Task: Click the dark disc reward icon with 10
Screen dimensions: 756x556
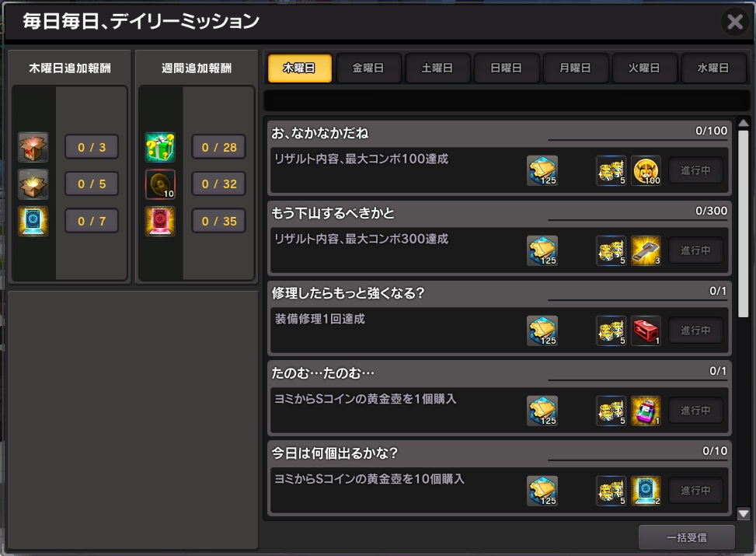Action: (x=160, y=184)
